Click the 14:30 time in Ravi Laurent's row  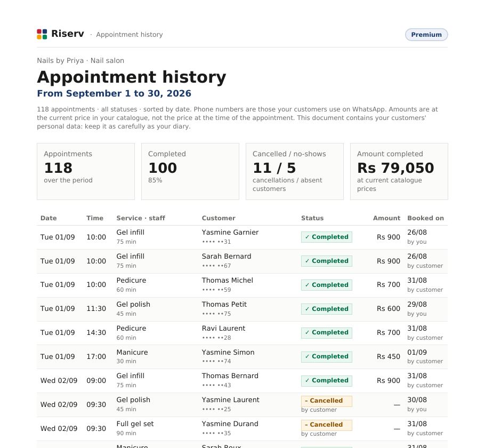(x=96, y=332)
